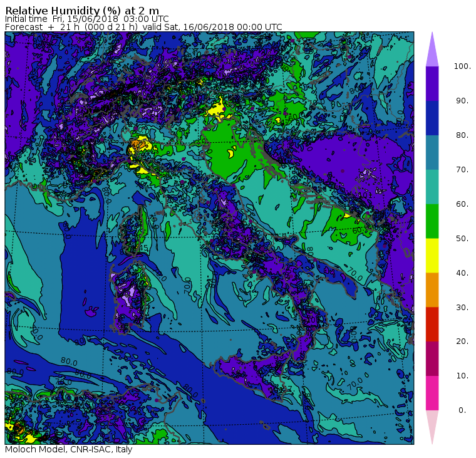The image size is (476, 458).
Task: Click the '40.' legend label
Action: pyautogui.click(x=462, y=273)
